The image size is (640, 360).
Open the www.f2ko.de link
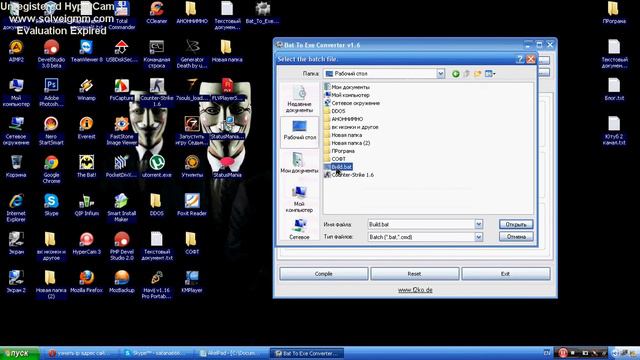point(415,290)
